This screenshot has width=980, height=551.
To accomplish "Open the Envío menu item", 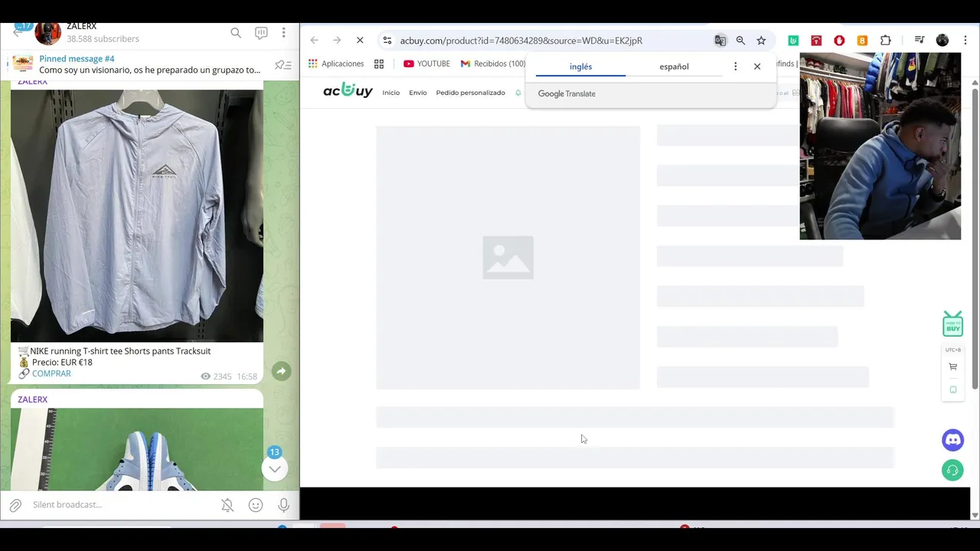I will tap(418, 93).
